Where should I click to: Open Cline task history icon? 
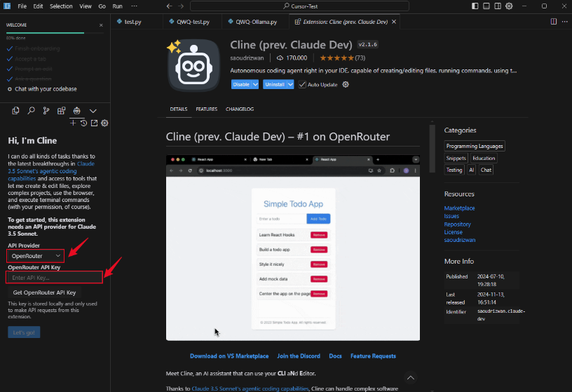(x=83, y=123)
